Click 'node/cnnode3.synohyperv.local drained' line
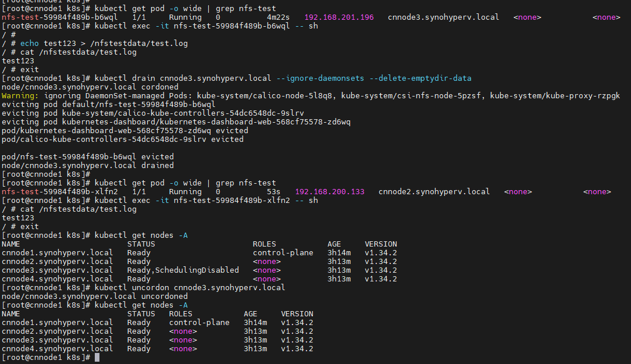 [x=88, y=166]
